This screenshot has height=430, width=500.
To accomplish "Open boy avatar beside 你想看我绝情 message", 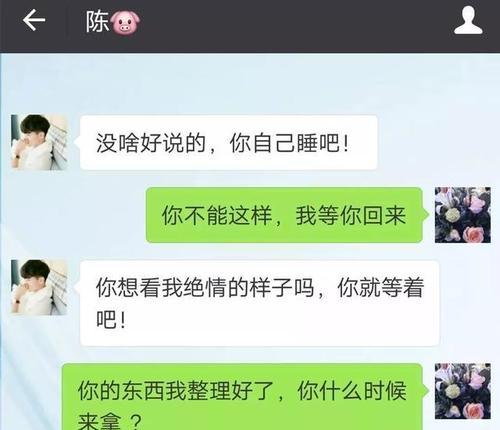I will (39, 287).
